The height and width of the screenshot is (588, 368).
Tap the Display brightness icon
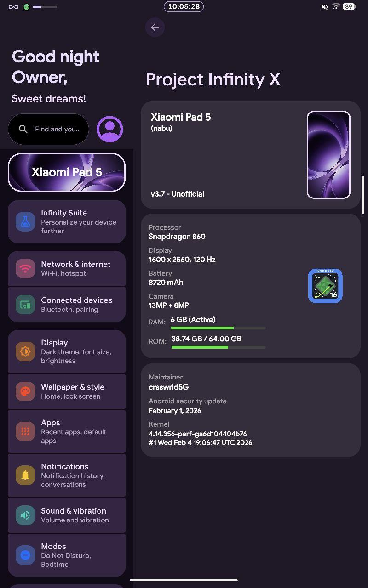(x=25, y=351)
